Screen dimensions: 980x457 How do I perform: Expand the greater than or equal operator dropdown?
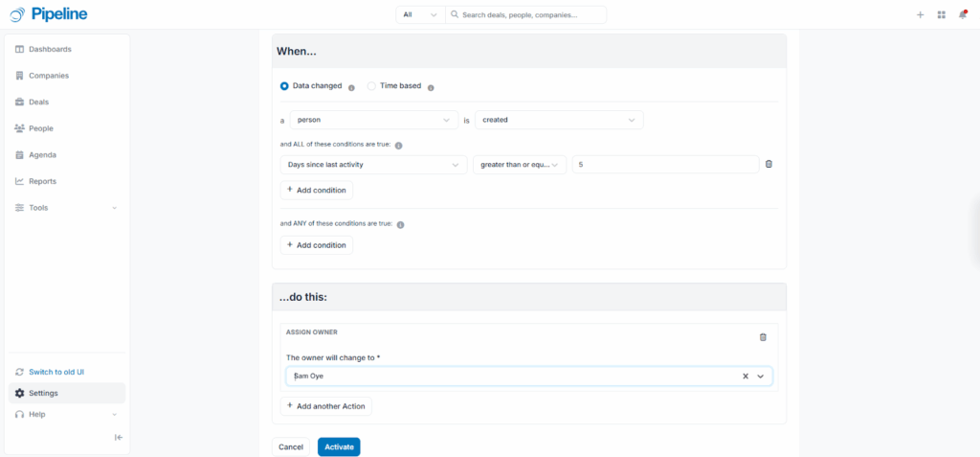[519, 165]
